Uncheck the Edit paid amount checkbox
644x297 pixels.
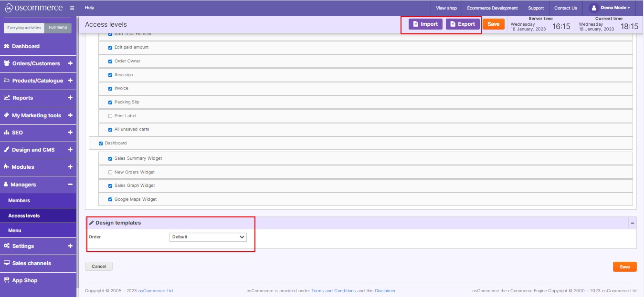[x=110, y=48]
